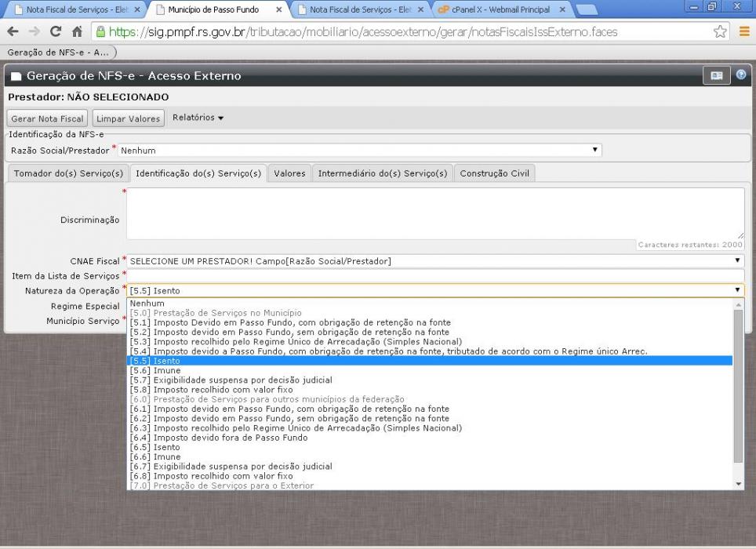The width and height of the screenshot is (756, 549).
Task: Click the Discriminação text area
Action: point(435,213)
